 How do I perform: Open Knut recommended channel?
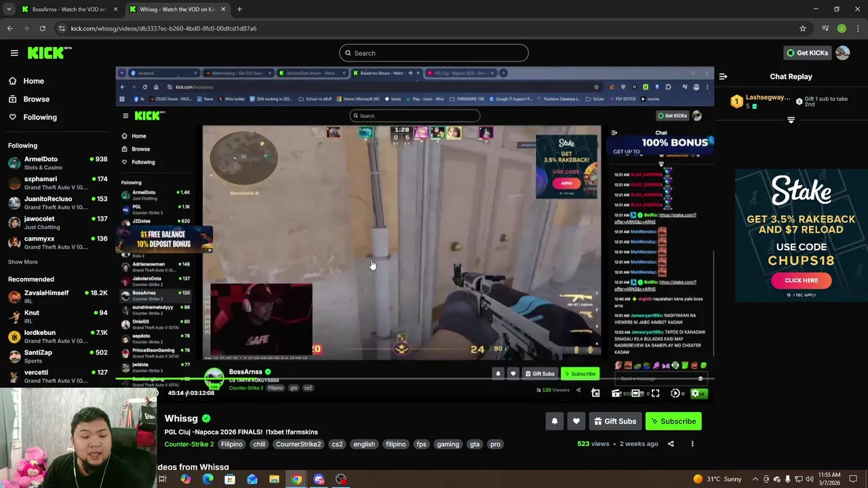[x=58, y=317]
